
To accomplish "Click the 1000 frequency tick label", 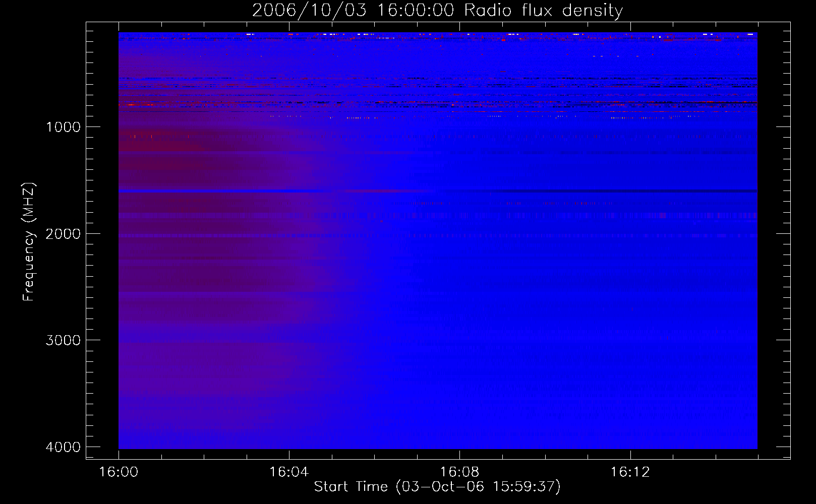I will tap(63, 127).
